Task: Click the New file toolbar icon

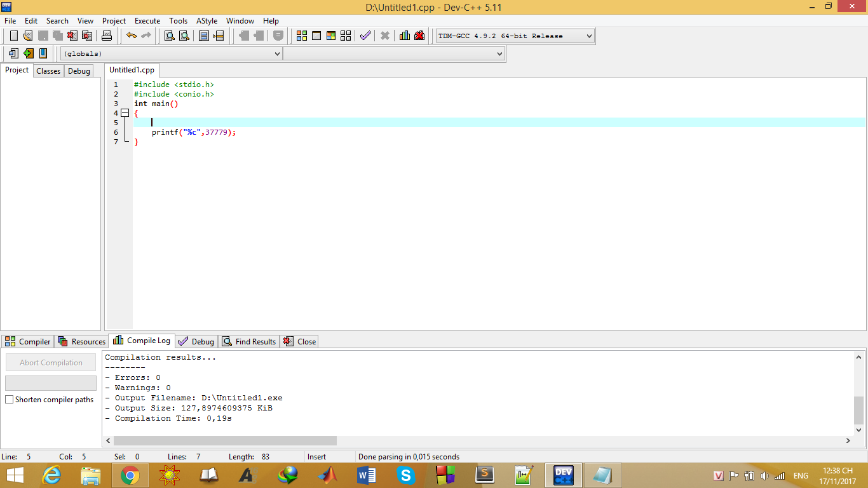Action: pyautogui.click(x=13, y=36)
